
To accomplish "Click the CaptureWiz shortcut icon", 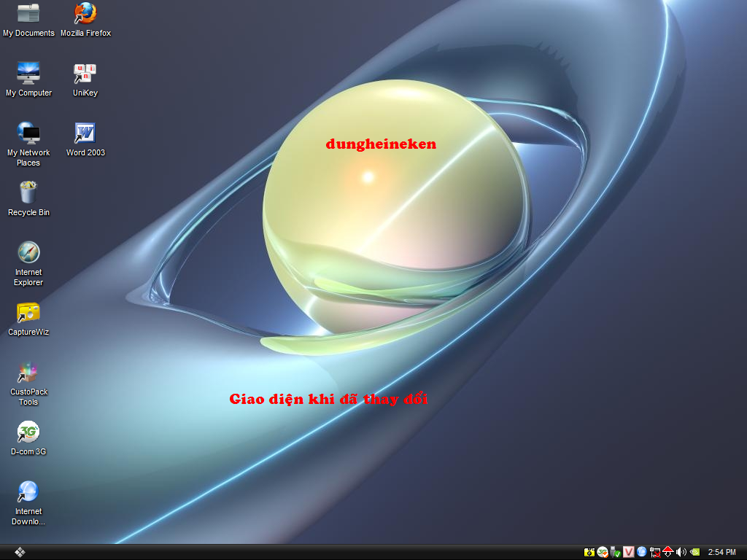I will (x=28, y=319).
